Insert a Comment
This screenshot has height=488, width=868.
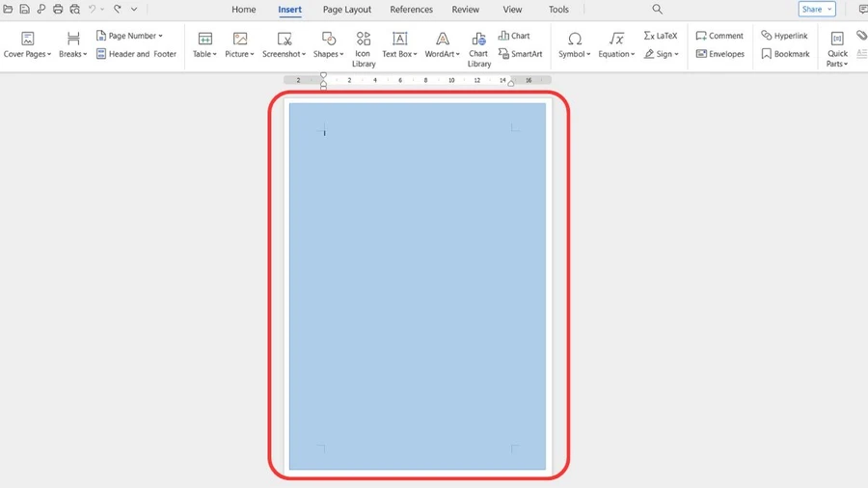tap(719, 36)
